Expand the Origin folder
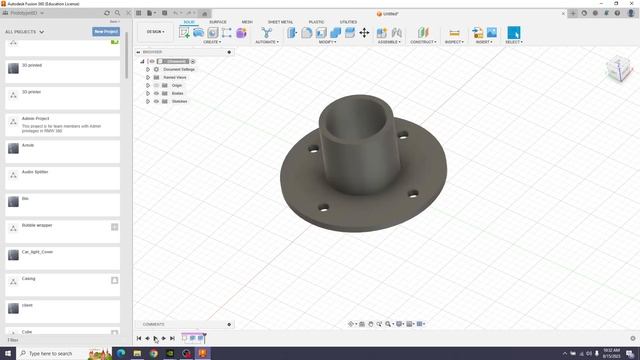Screen dimensions: 640x360 click(x=148, y=85)
